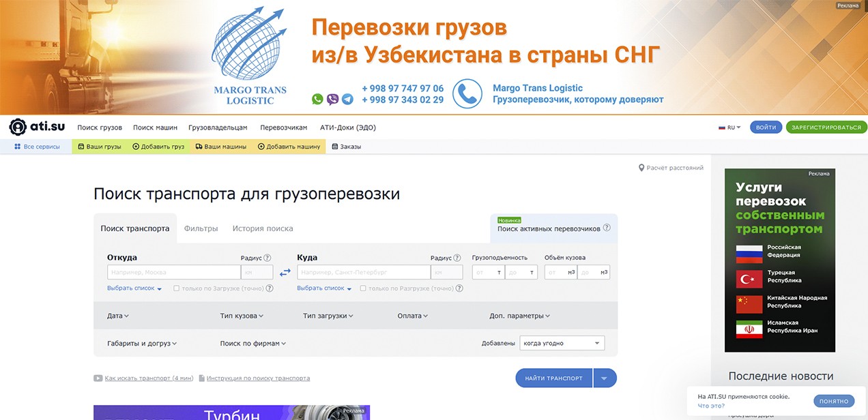Expand the Доп. параметры section
868x420 pixels.
(519, 316)
